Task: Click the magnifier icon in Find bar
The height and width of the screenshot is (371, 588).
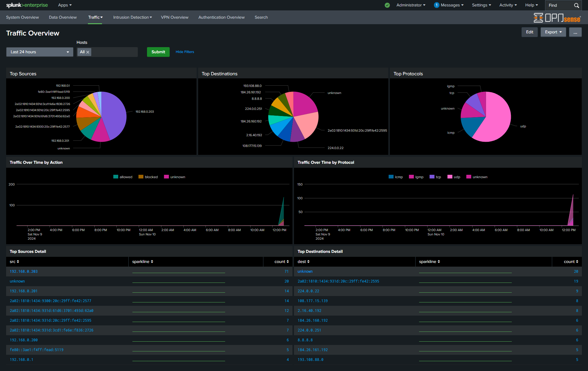Action: (x=577, y=5)
